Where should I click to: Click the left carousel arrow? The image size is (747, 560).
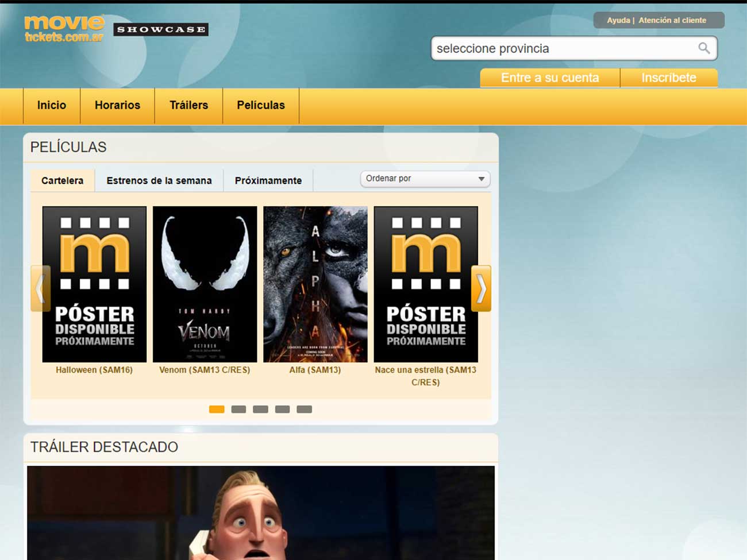click(40, 288)
